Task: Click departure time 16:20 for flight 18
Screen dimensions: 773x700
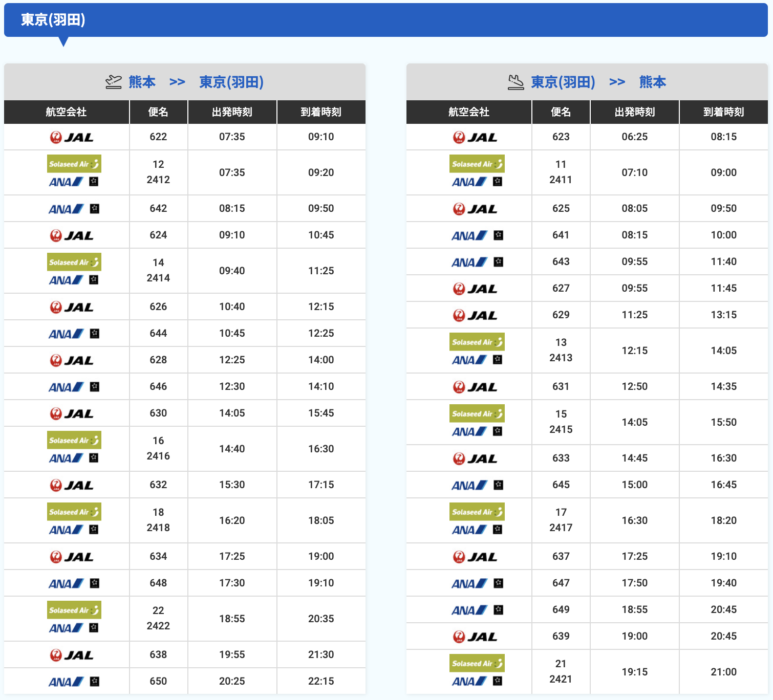Action: pyautogui.click(x=232, y=520)
